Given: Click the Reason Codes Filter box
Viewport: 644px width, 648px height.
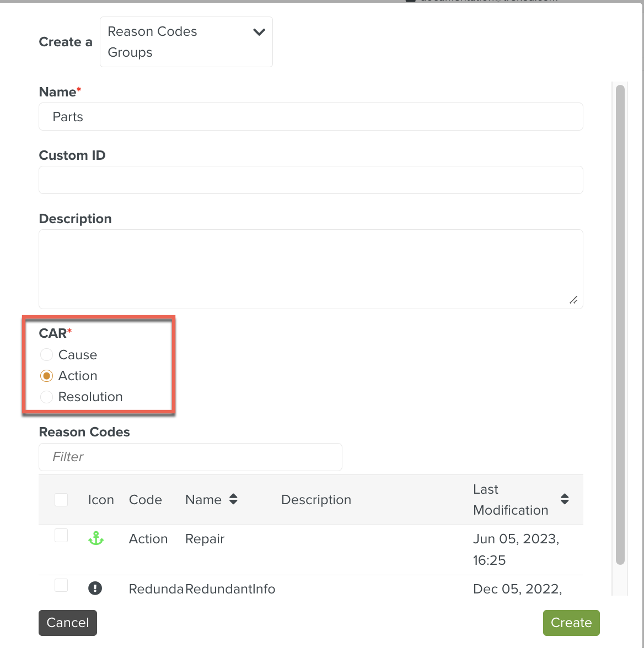Looking at the screenshot, I should coord(190,457).
